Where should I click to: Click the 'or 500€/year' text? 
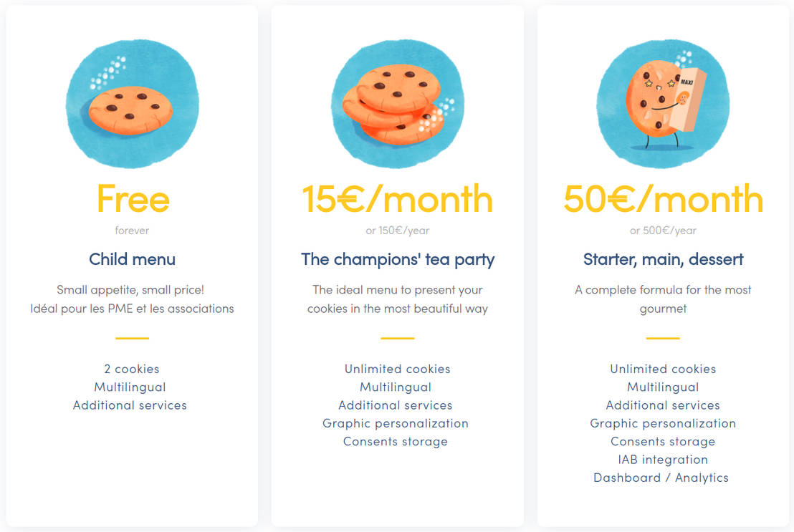(x=663, y=231)
